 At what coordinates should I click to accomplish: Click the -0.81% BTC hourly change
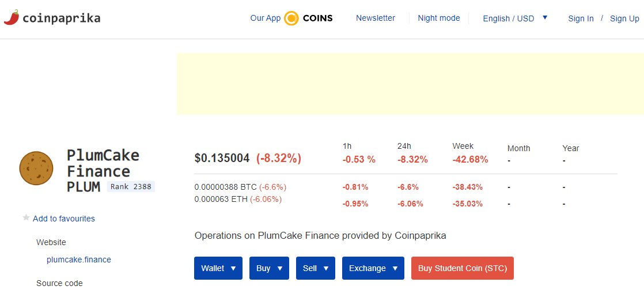(355, 187)
